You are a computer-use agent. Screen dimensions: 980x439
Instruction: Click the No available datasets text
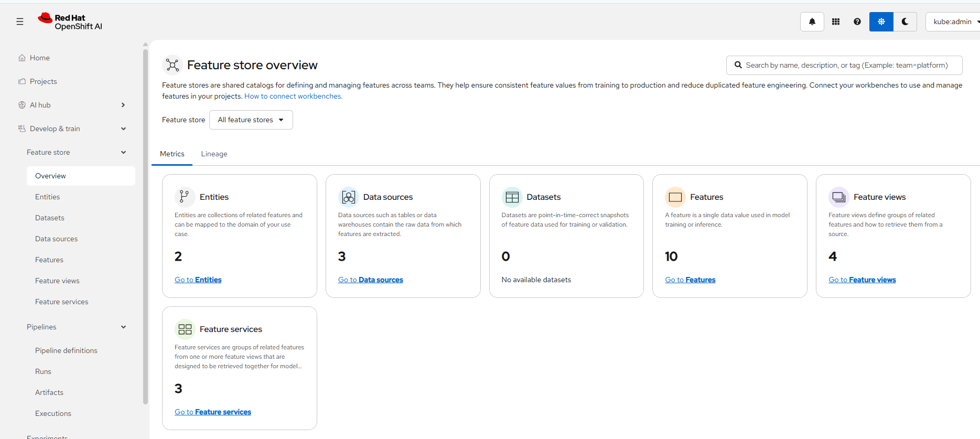click(x=536, y=280)
